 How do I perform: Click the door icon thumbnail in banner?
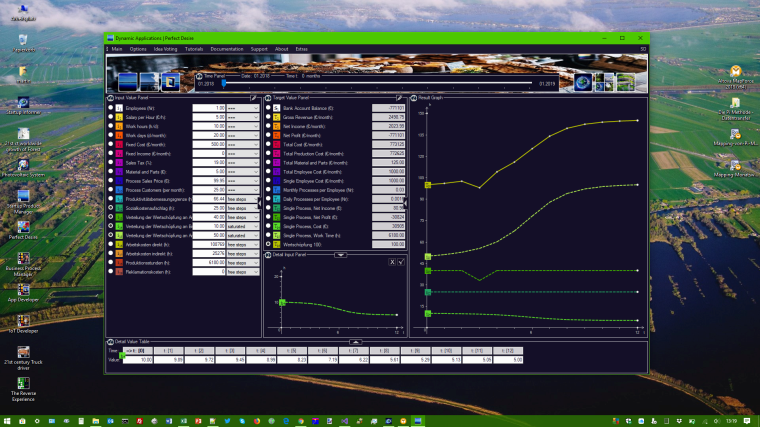pos(170,82)
